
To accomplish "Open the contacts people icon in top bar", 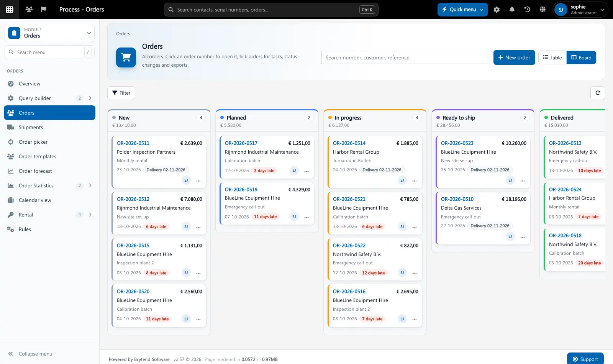I will [29, 9].
